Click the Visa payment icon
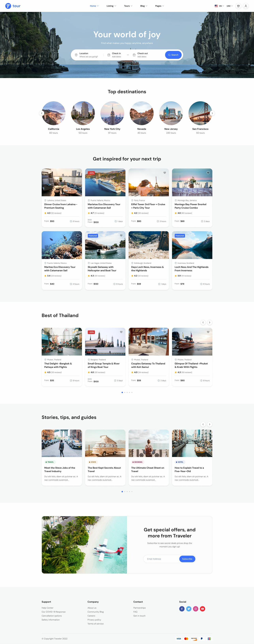254x644 pixels. click(x=179, y=638)
